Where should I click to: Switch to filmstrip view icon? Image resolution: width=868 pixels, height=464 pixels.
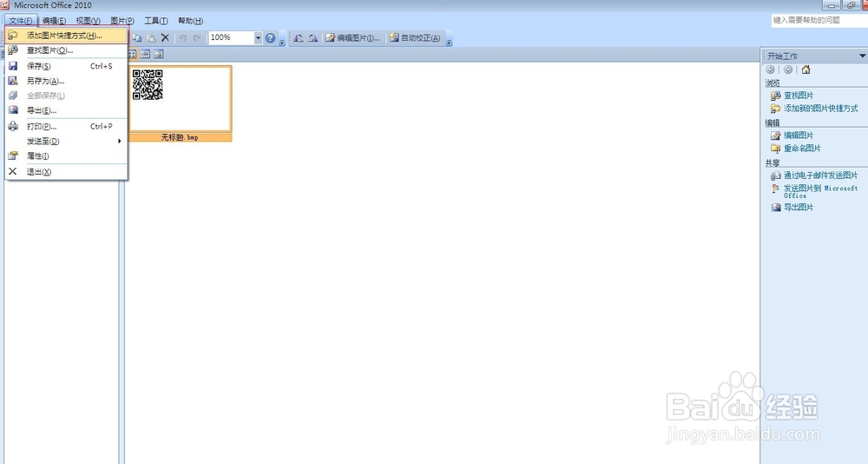coord(145,55)
